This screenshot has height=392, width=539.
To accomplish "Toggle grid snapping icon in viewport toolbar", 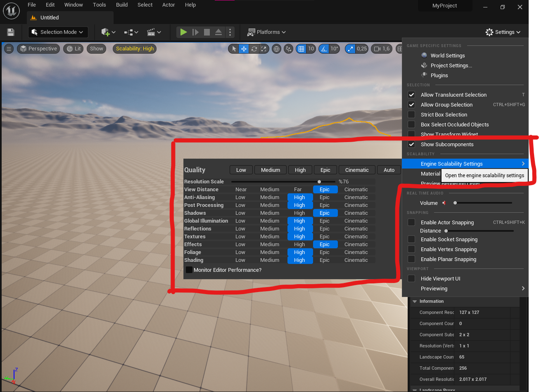I will click(x=301, y=49).
